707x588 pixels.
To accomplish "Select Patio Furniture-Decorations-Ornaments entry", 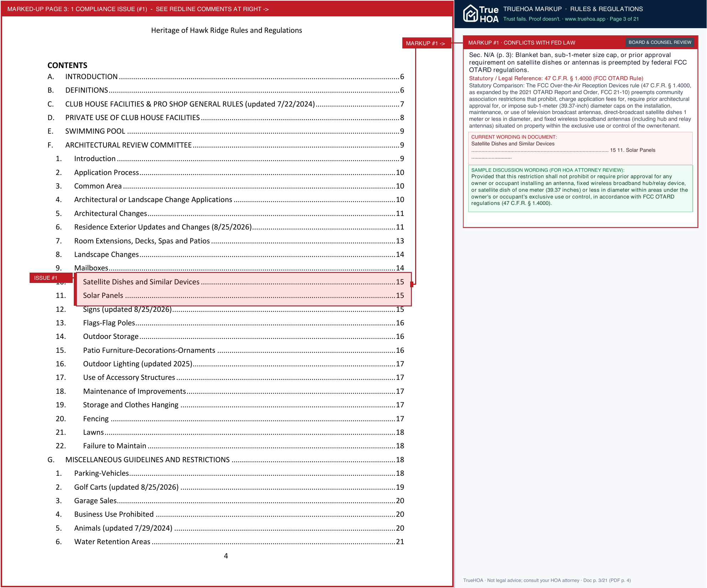I will [230, 350].
